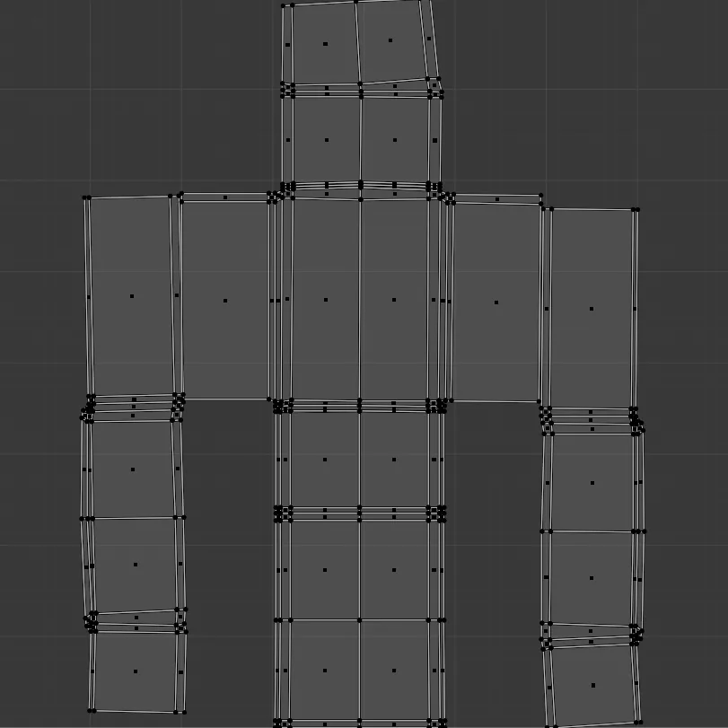This screenshot has width=728, height=728.
Task: Click the top-left corner vertex of the far-left island
Action: pos(84,197)
